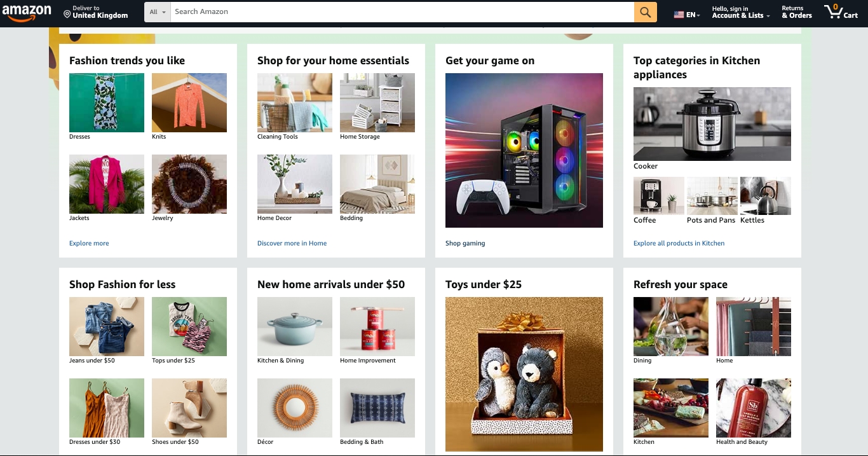Click the orange search magnifier button

[x=645, y=12]
